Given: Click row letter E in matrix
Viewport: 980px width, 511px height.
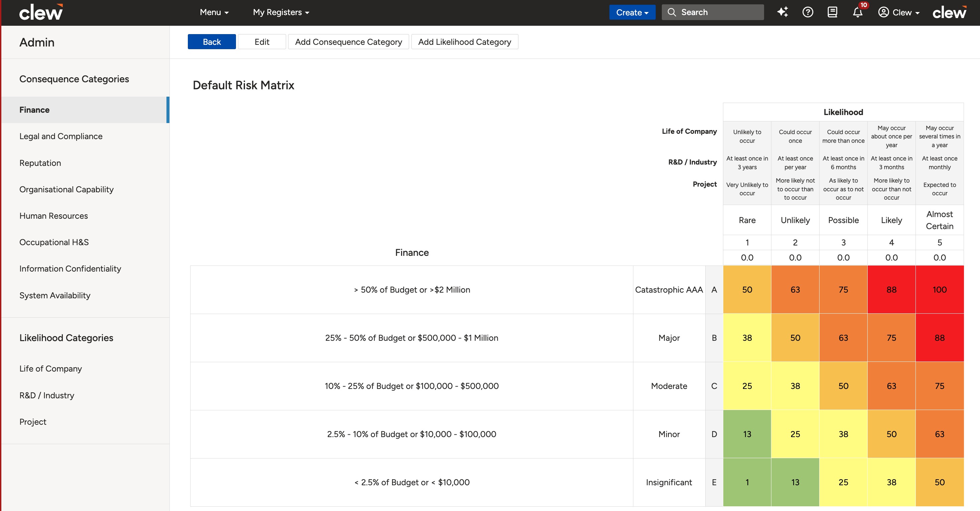Looking at the screenshot, I should click(x=714, y=483).
